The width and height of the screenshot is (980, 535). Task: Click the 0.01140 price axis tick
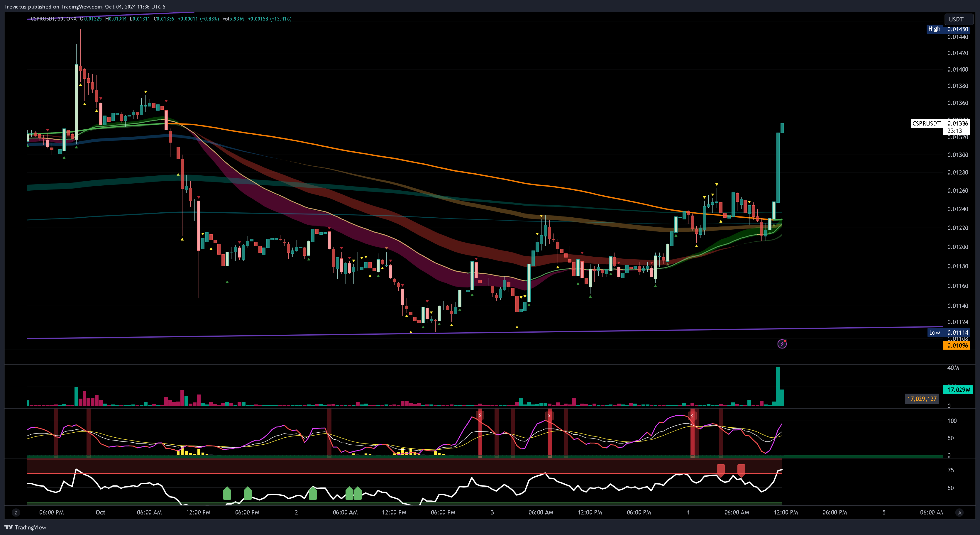point(957,306)
